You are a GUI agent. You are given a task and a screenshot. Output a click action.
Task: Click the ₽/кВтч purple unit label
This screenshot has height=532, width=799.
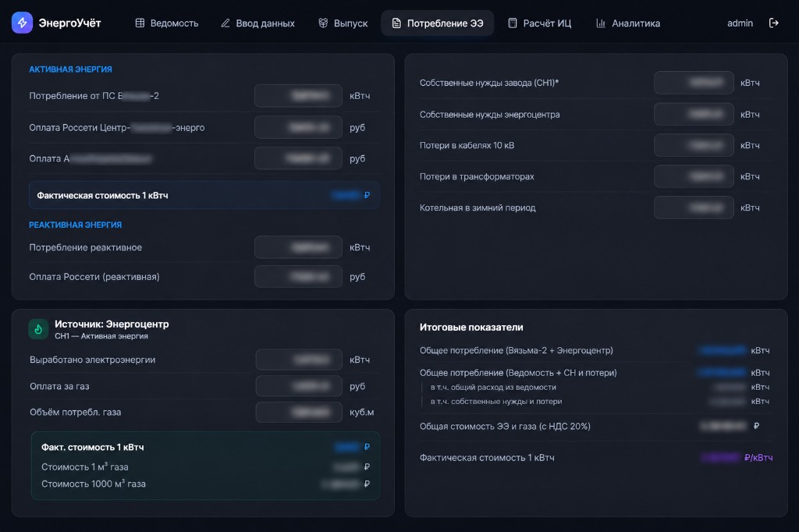pos(758,458)
